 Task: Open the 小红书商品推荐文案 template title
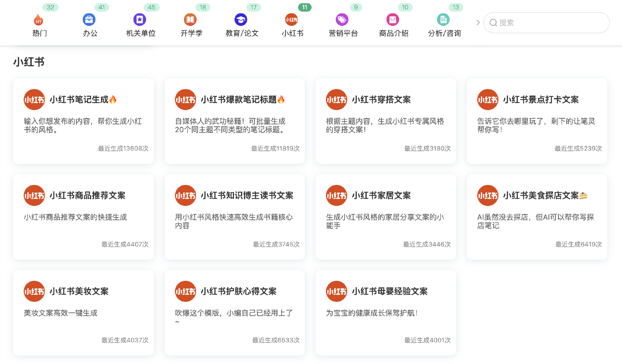click(x=87, y=195)
